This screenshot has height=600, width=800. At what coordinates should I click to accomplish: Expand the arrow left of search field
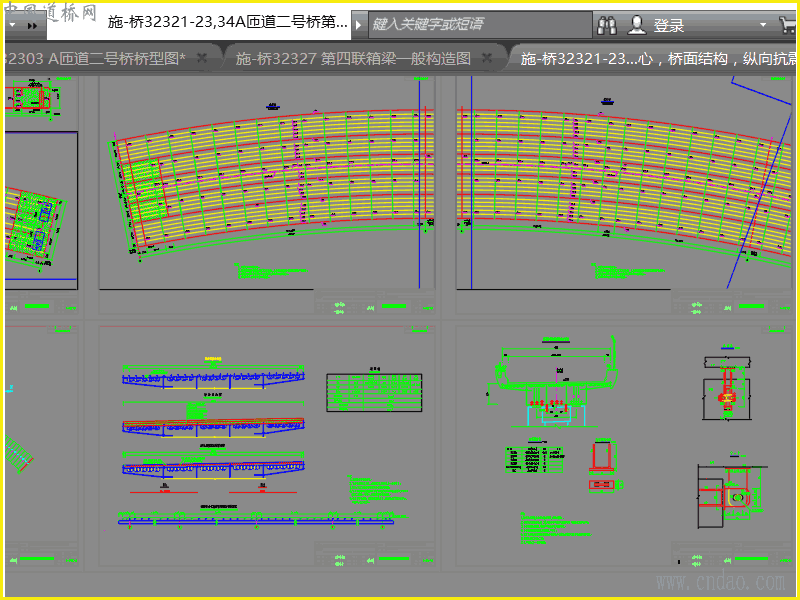coord(359,24)
